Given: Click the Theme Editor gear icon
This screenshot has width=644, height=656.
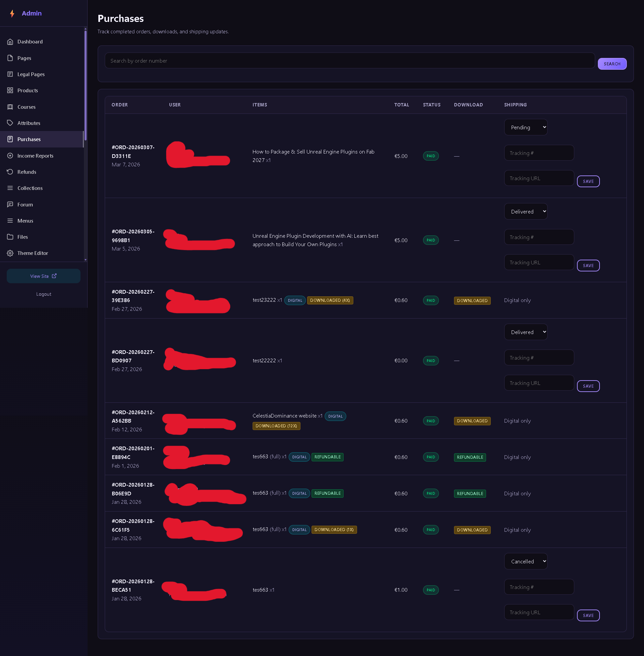Looking at the screenshot, I should (10, 253).
